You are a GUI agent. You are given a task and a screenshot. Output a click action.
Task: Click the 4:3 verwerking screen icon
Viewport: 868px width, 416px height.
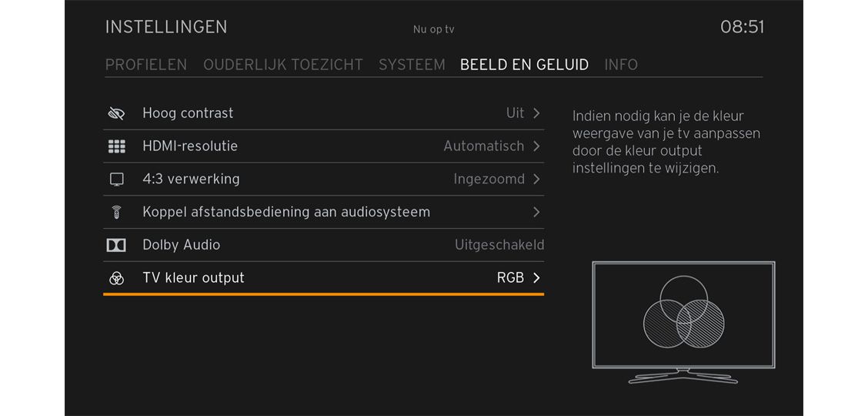[116, 179]
